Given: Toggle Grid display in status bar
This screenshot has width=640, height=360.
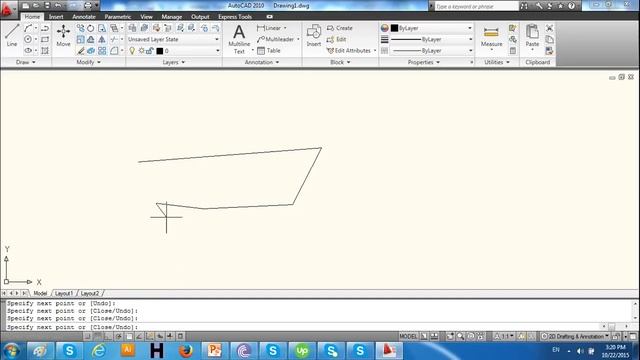Looking at the screenshot, I should (x=98, y=336).
